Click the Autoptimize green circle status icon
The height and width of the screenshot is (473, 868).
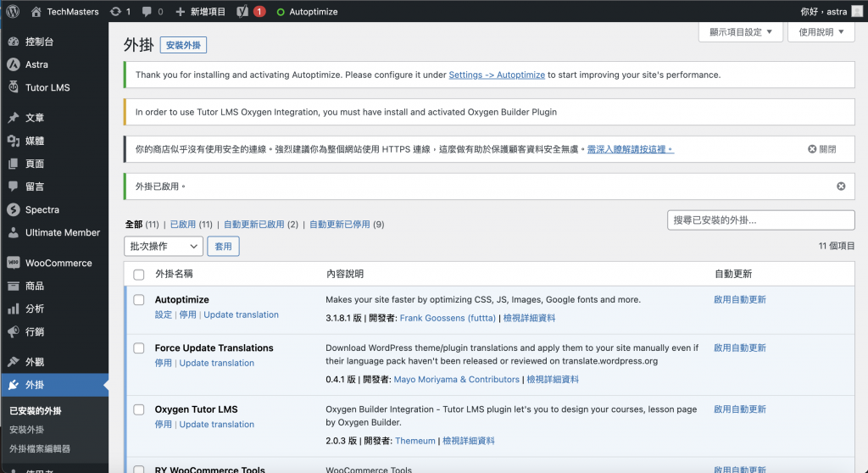[x=281, y=12]
